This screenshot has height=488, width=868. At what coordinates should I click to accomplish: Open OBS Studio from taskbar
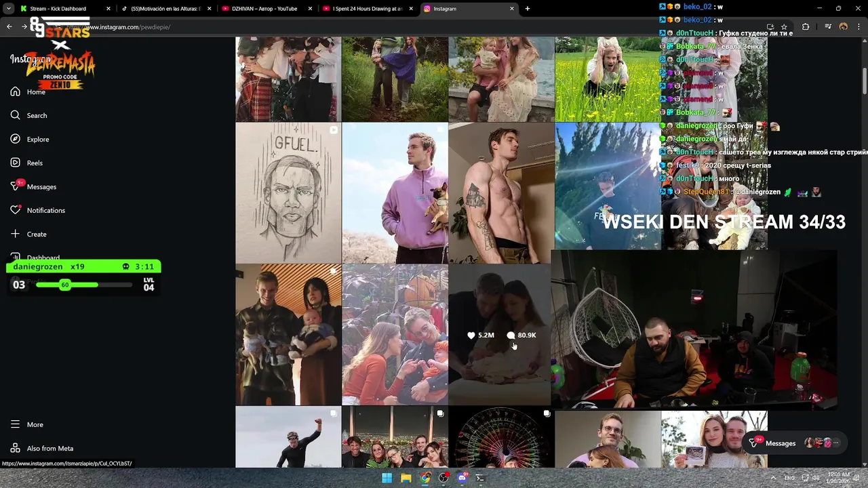click(x=443, y=478)
